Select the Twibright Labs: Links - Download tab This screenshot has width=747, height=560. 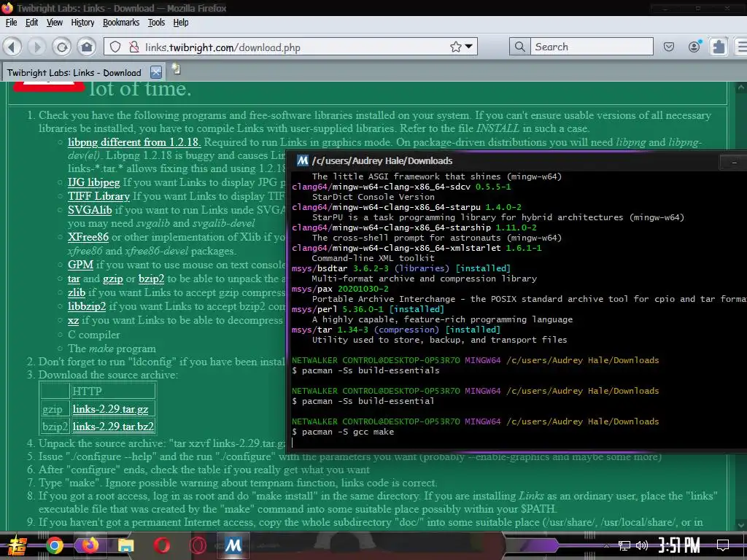pos(74,73)
